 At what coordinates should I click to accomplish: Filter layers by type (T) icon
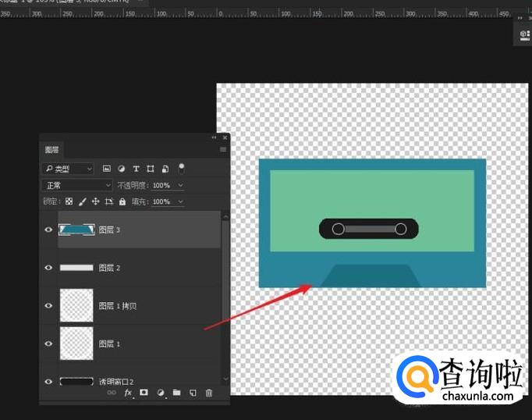tap(136, 169)
